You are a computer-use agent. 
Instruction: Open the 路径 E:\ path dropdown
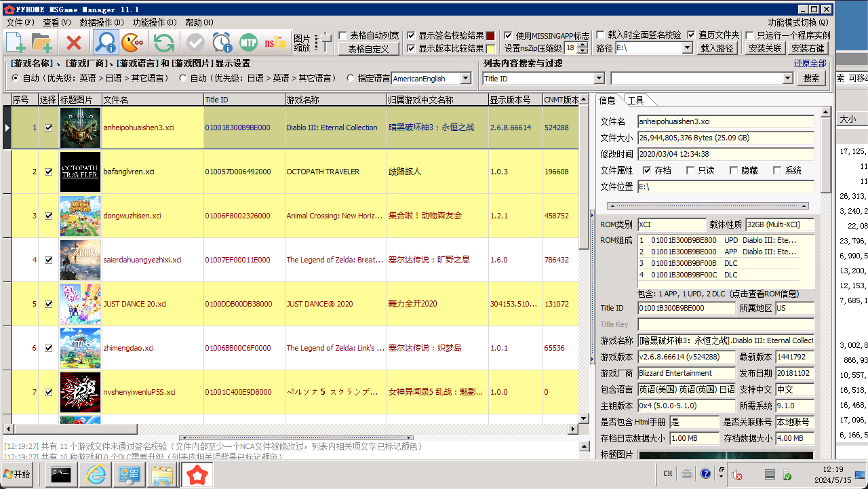(688, 48)
